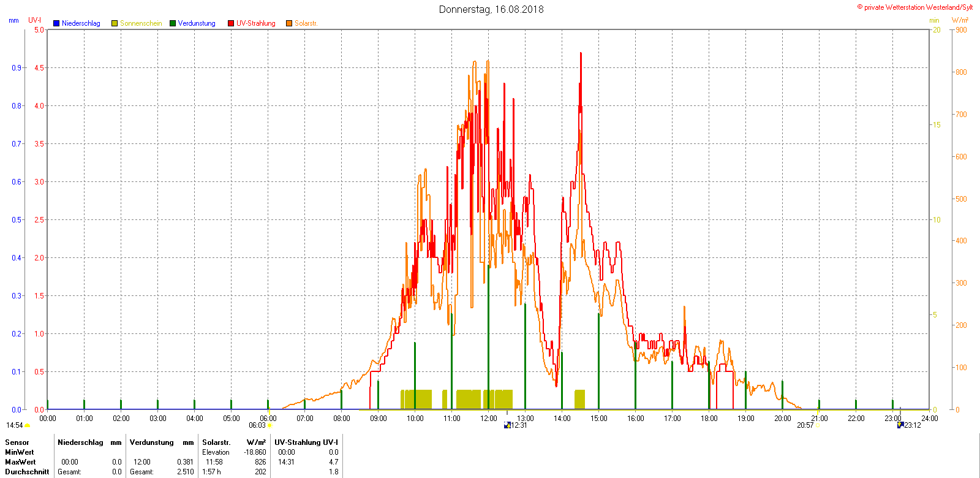Click the '18:00' time axis label

[x=709, y=419]
